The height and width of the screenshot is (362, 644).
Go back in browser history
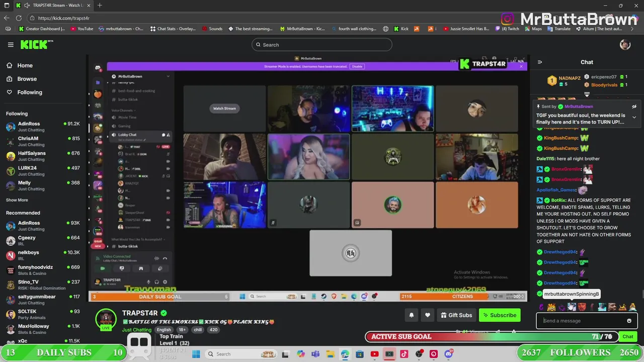[x=7, y=18]
